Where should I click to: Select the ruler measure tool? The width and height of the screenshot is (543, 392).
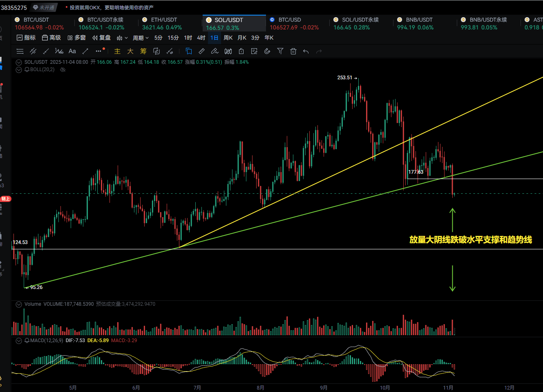point(201,51)
